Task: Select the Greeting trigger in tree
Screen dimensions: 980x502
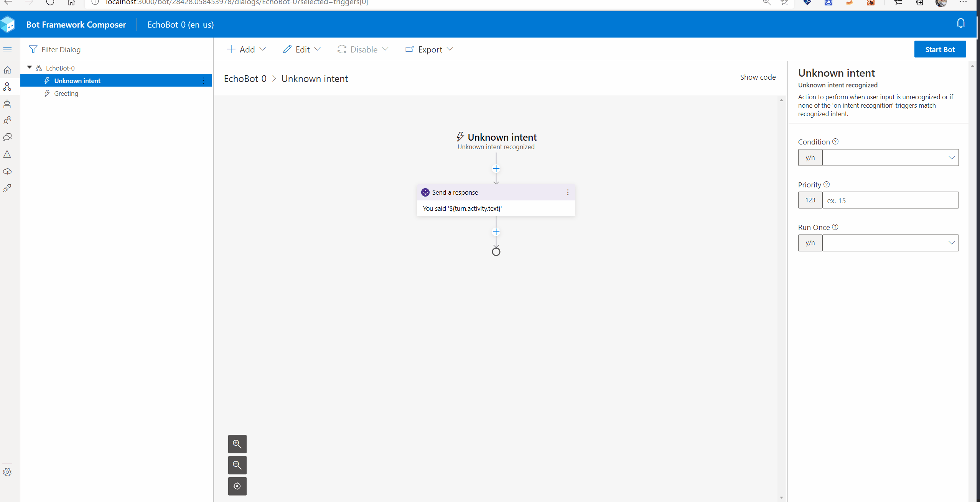Action: pos(66,94)
